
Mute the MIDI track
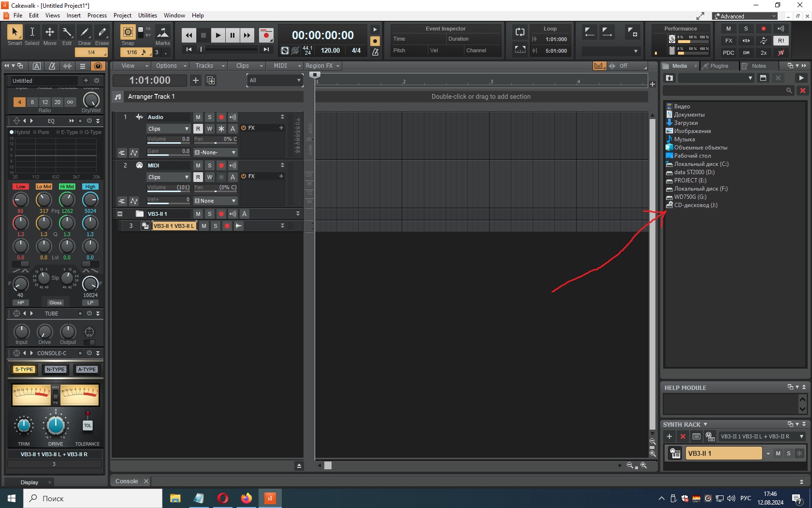tap(198, 165)
